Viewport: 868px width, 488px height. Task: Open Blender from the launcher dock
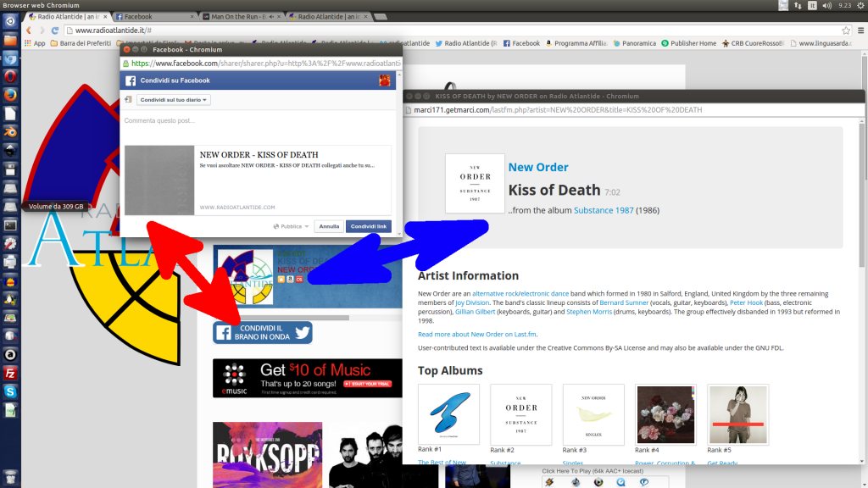(x=10, y=132)
